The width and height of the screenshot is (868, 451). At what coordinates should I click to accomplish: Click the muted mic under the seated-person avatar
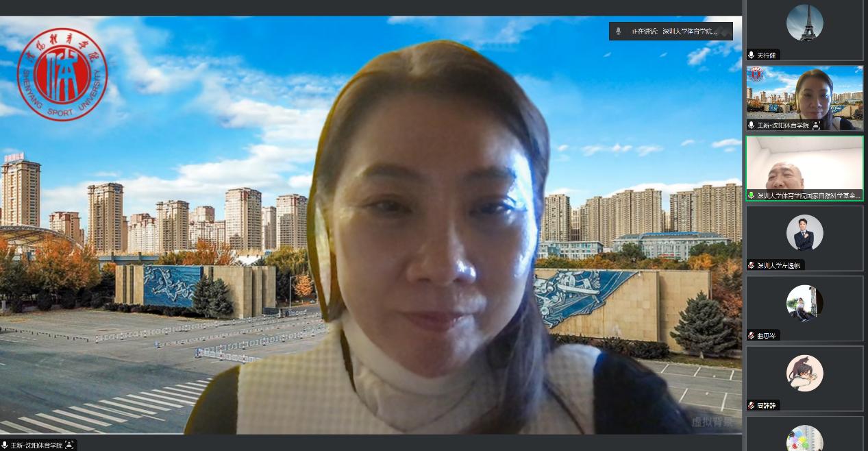click(x=752, y=335)
